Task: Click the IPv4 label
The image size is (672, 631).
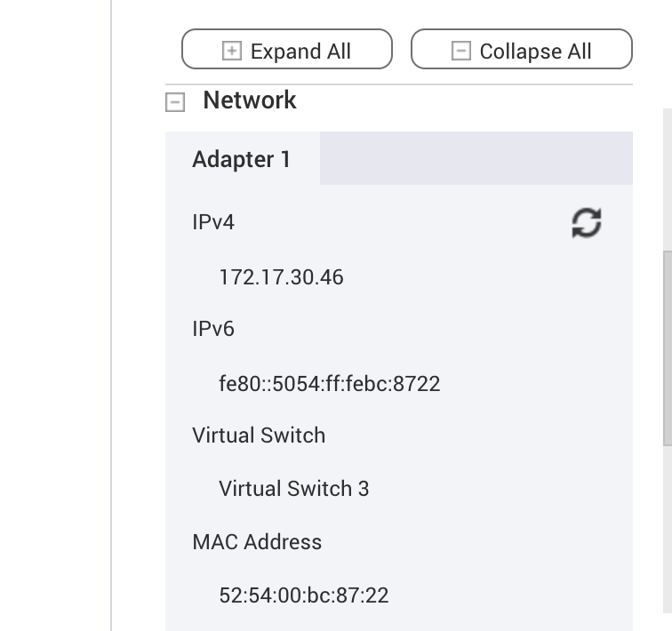Action: [x=213, y=222]
